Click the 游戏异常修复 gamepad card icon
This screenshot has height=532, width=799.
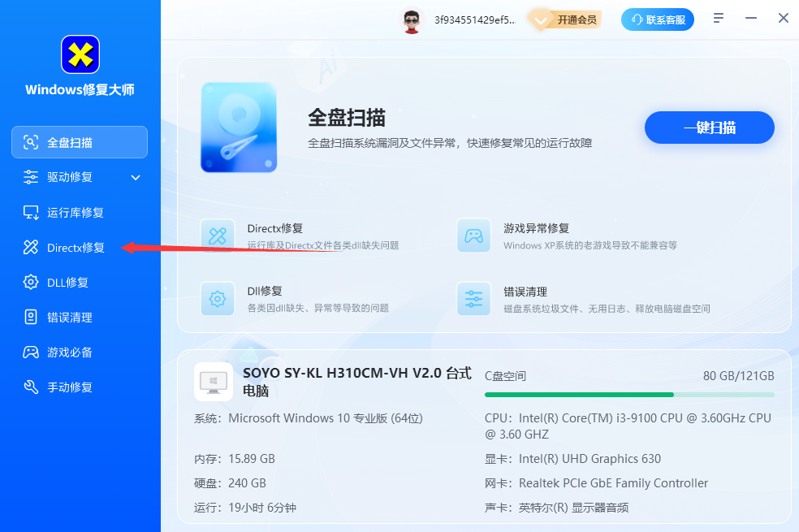point(474,236)
